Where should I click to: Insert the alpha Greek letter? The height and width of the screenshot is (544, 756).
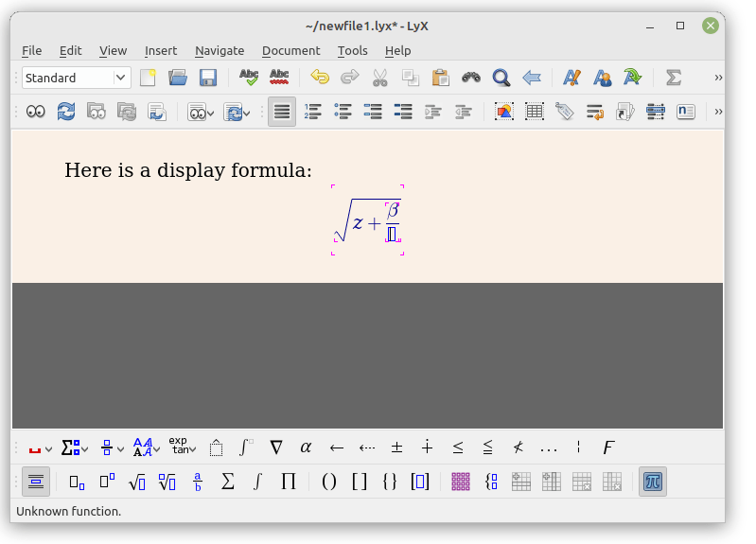pyautogui.click(x=306, y=447)
